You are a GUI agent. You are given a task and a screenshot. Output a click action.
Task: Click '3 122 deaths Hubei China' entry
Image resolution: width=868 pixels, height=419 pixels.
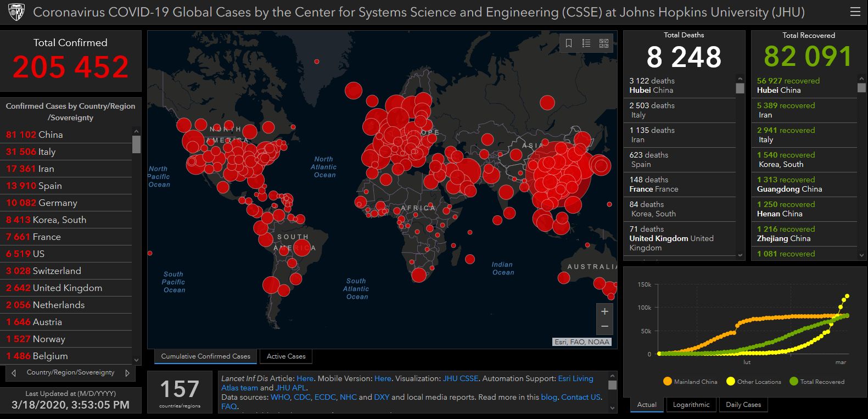[680, 86]
